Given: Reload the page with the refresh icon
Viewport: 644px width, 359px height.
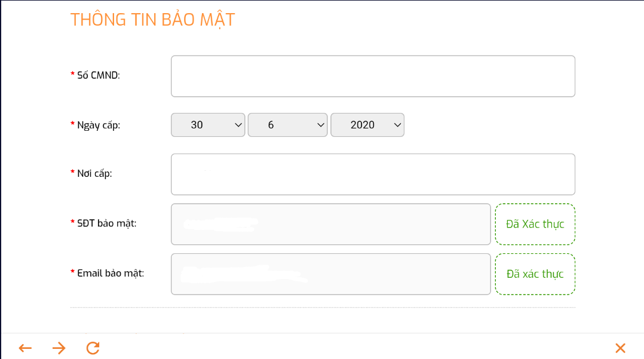Looking at the screenshot, I should tap(93, 348).
